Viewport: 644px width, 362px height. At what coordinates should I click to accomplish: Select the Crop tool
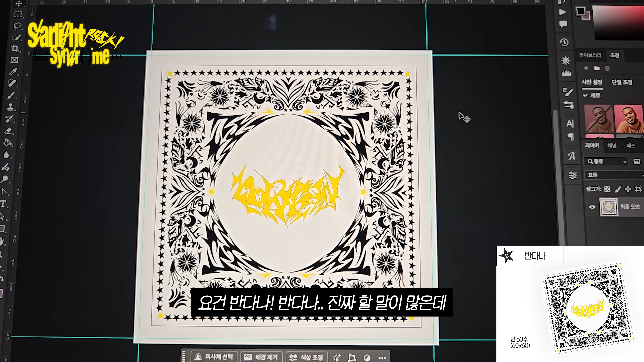point(15,48)
